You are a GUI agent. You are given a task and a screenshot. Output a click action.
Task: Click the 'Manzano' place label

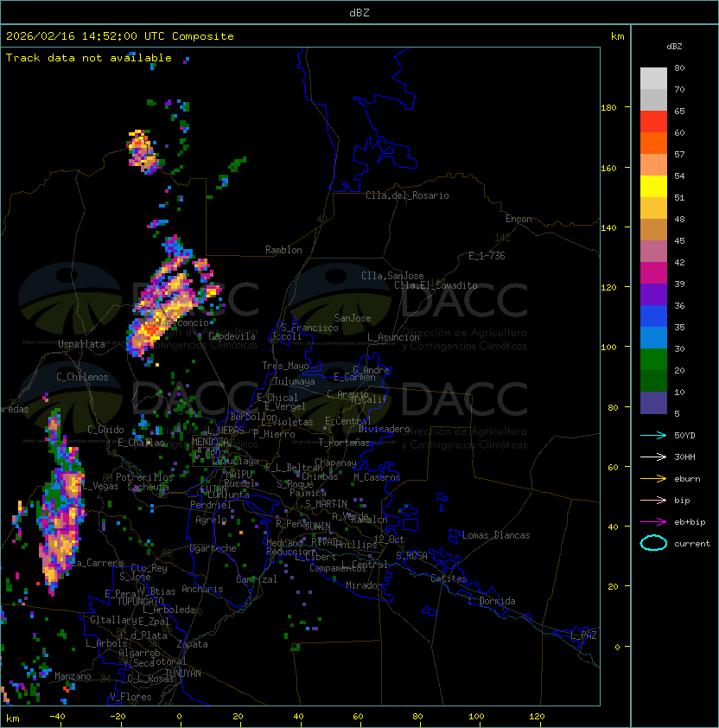[x=73, y=676]
